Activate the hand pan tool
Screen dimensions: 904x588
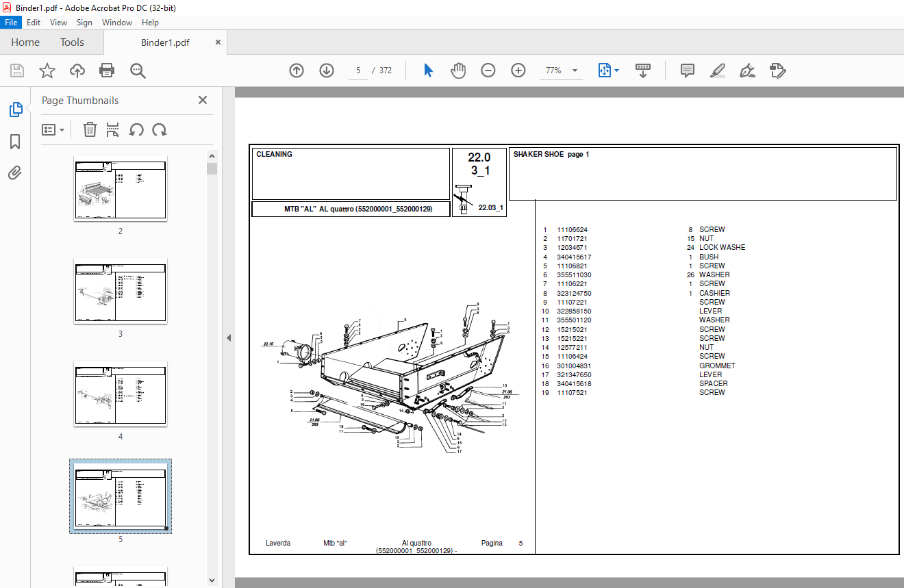click(x=458, y=71)
